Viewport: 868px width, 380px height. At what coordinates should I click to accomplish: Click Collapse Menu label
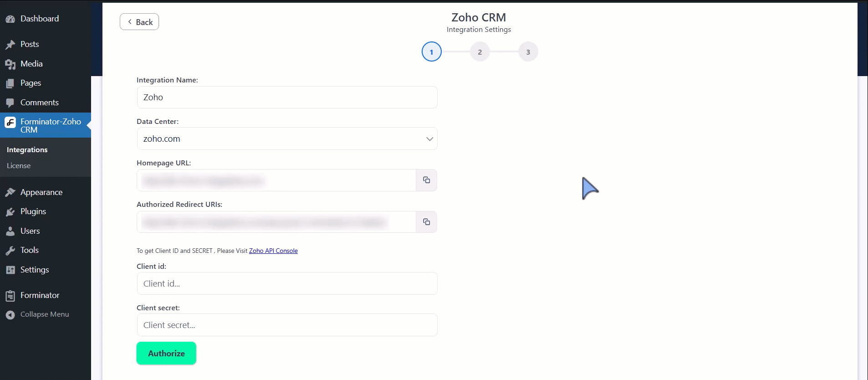pyautogui.click(x=45, y=314)
